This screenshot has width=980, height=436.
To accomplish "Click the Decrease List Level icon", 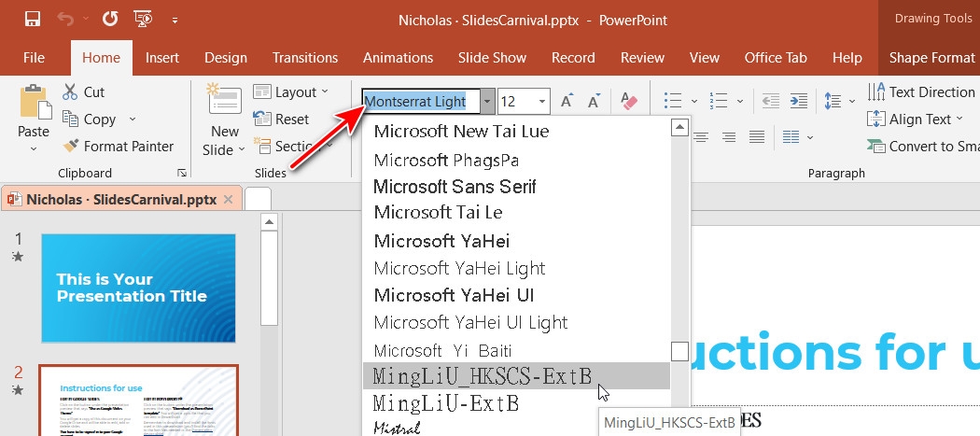I will pos(771,101).
